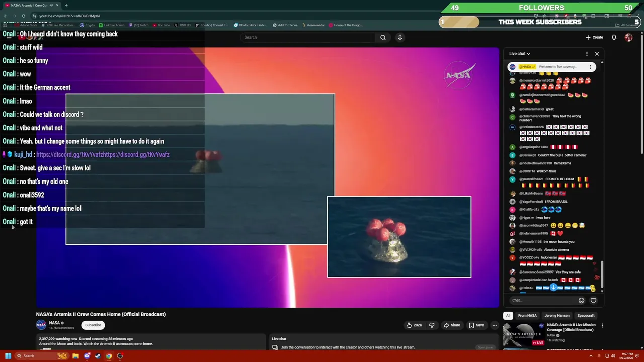Open live chat three-dot options menu
The image size is (644, 362).
tap(587, 54)
